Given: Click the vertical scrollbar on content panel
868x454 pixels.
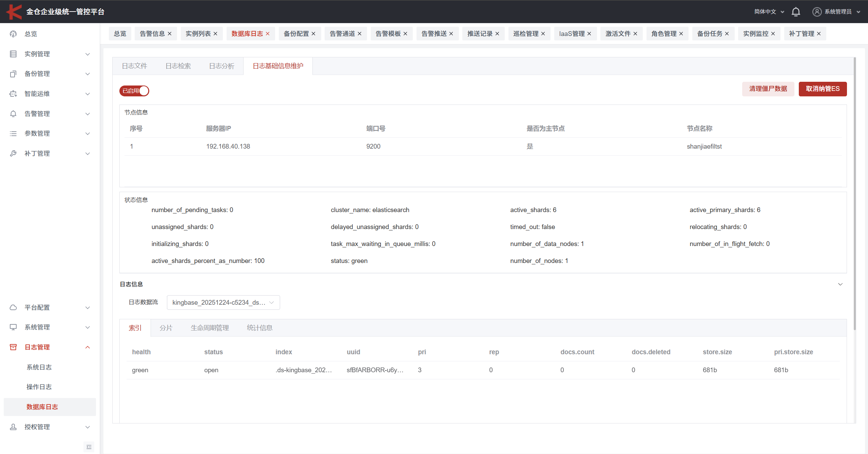Looking at the screenshot, I should pyautogui.click(x=854, y=193).
